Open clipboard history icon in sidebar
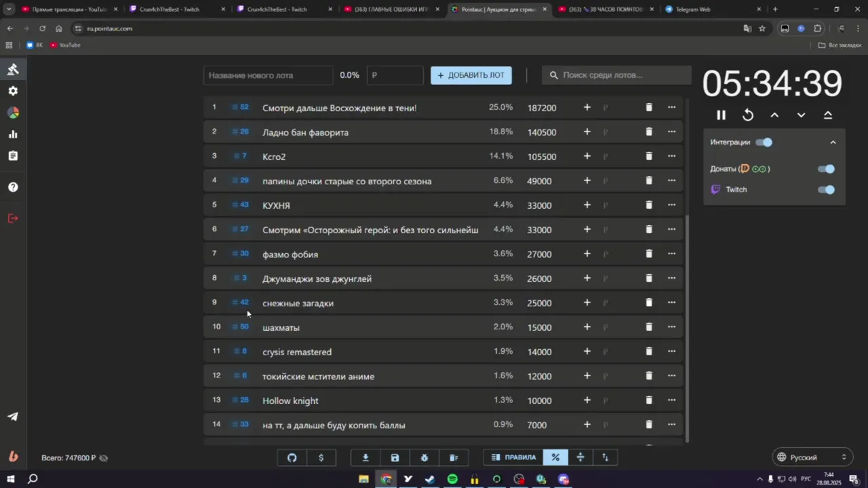868x488 pixels. [x=13, y=156]
